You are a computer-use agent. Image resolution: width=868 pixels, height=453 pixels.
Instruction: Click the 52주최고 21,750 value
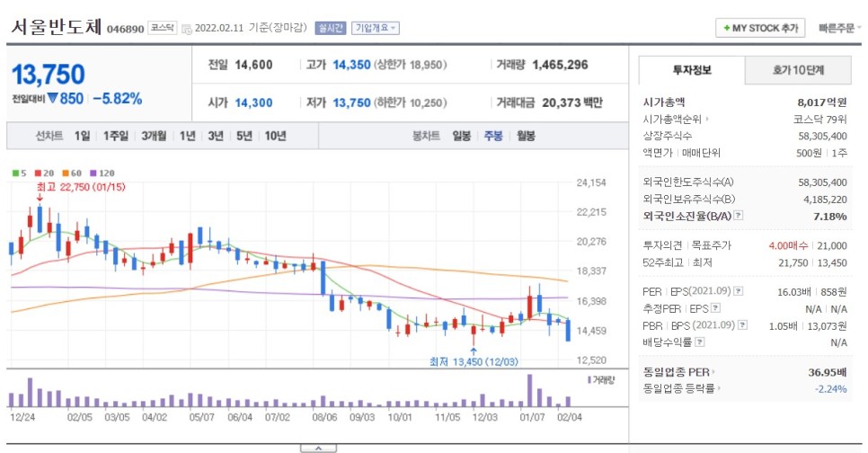[793, 262]
